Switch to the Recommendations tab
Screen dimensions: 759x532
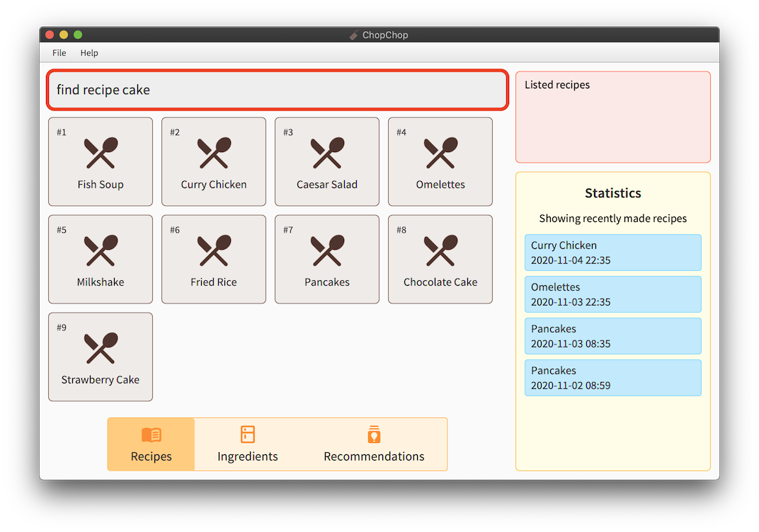(x=374, y=444)
